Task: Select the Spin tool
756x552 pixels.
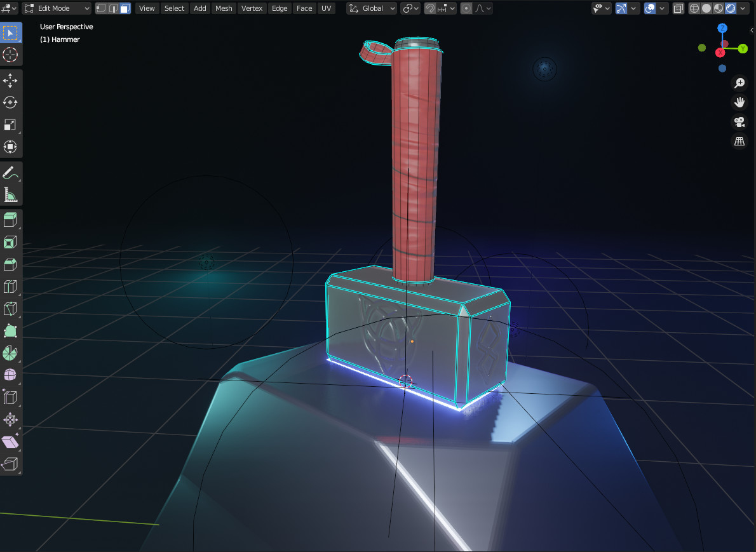Action: [x=11, y=353]
